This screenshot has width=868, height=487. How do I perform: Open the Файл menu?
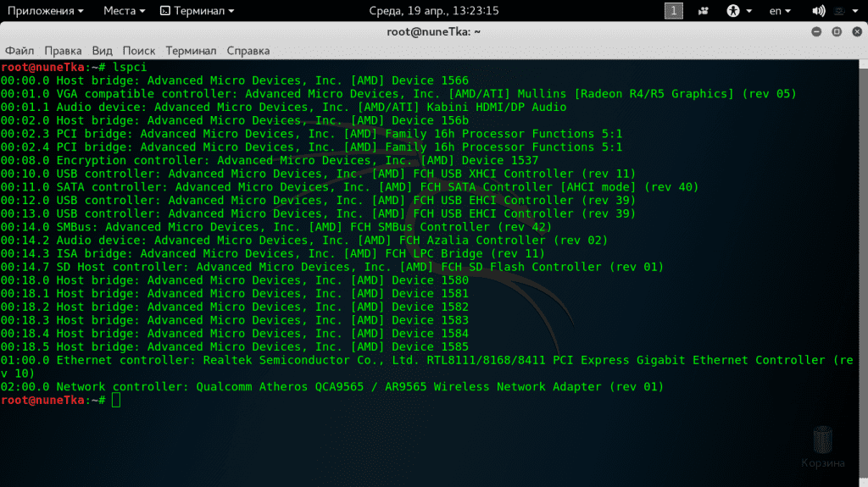[19, 51]
